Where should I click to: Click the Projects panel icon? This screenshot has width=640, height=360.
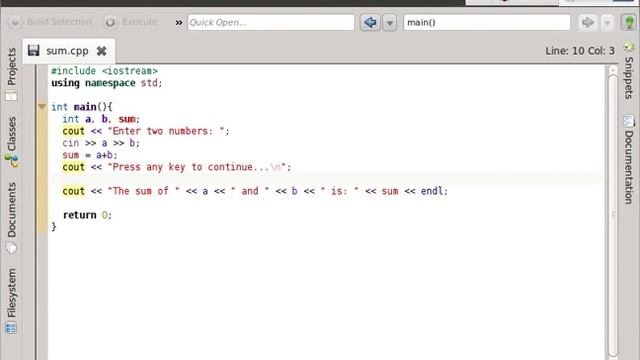coord(11,95)
